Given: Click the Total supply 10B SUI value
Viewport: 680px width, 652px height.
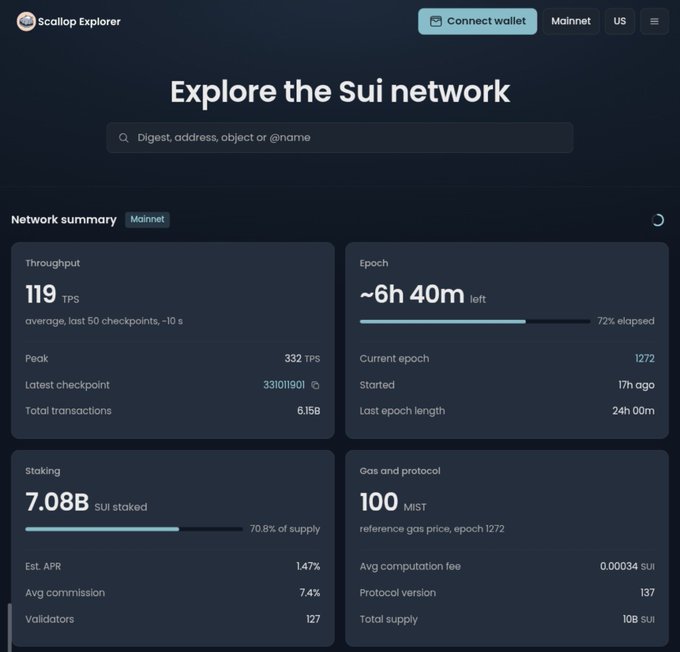Looking at the screenshot, I should point(638,619).
